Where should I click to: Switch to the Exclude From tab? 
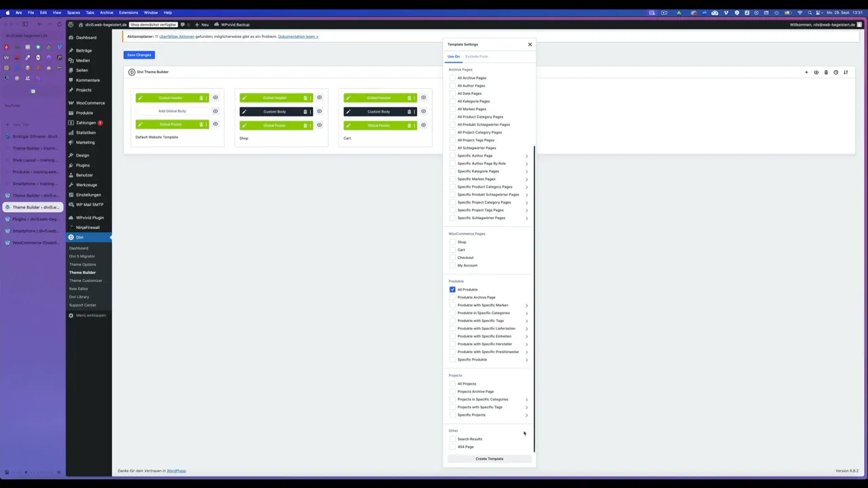tap(476, 57)
